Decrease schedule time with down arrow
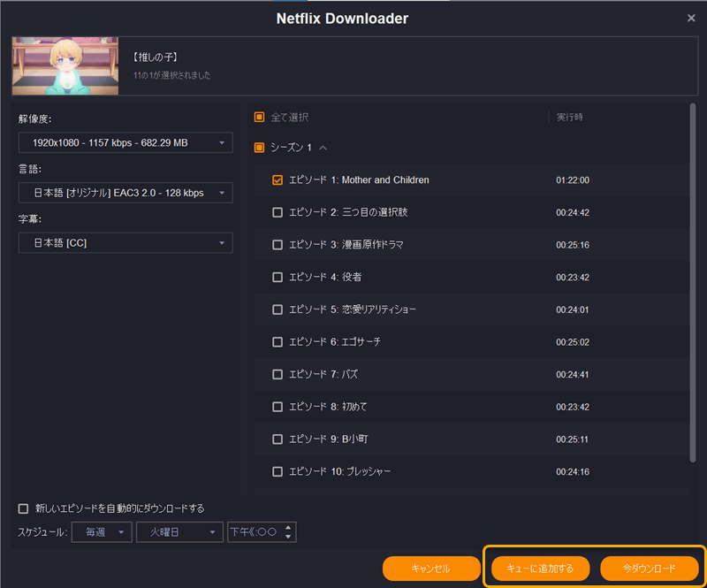 (x=288, y=537)
